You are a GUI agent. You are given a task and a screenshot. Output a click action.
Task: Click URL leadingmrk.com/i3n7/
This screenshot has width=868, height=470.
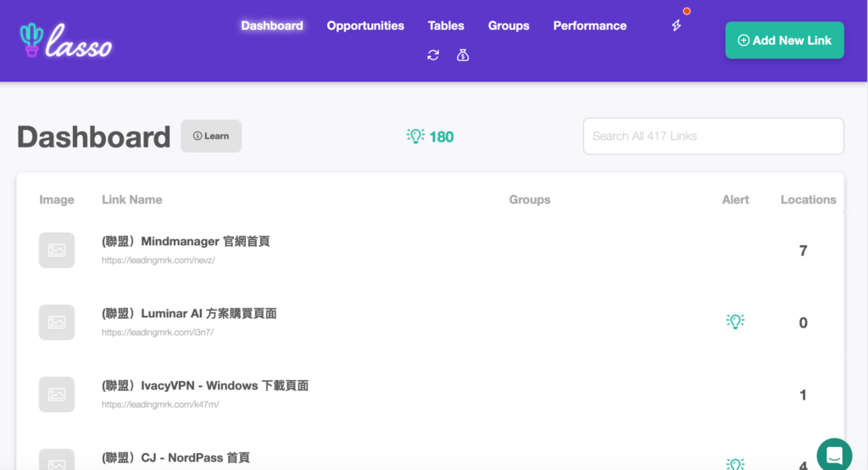click(157, 332)
